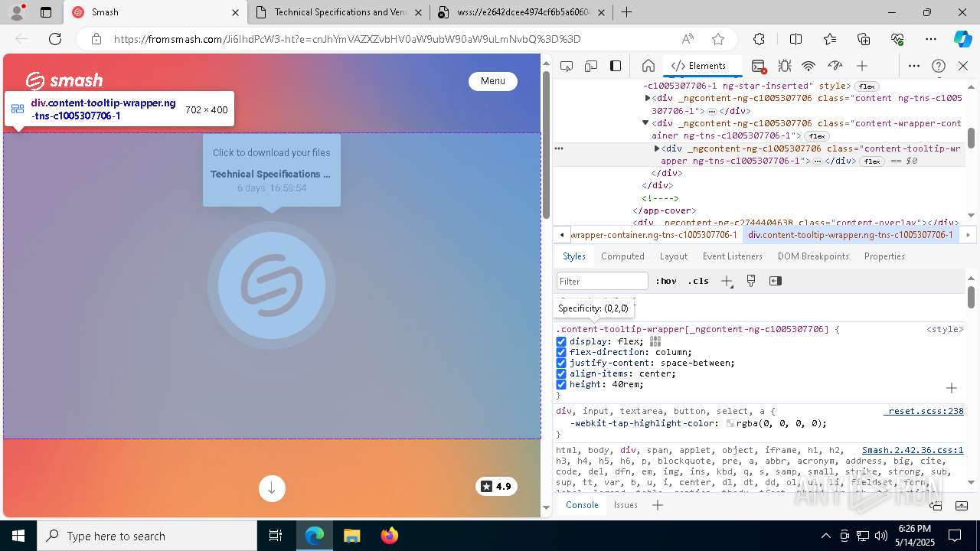Uncheck the display: flex property
Image resolution: width=980 pixels, height=551 pixels.
561,341
